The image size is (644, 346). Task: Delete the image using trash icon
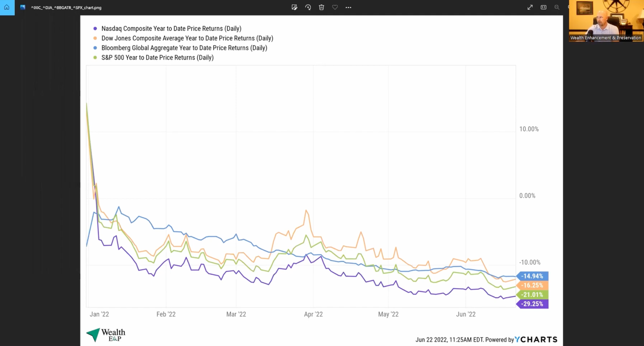coord(322,7)
